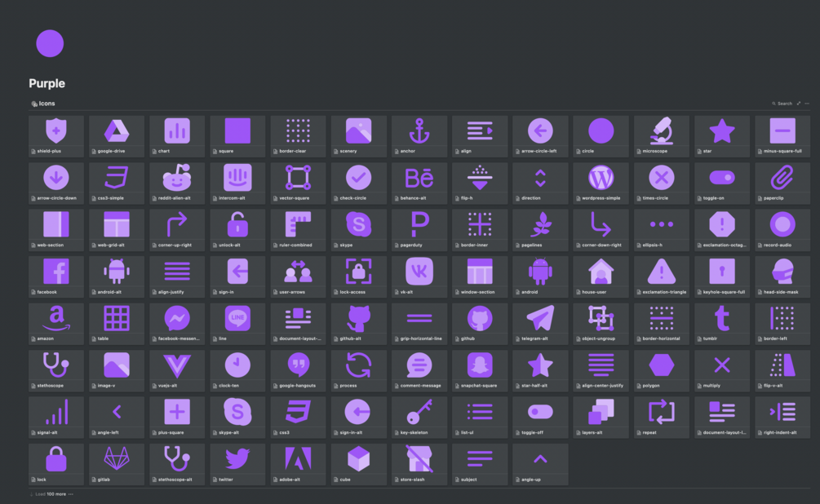Screen dimensions: 820x504
Task: Open the layers-alt icon card
Action: 601,418
